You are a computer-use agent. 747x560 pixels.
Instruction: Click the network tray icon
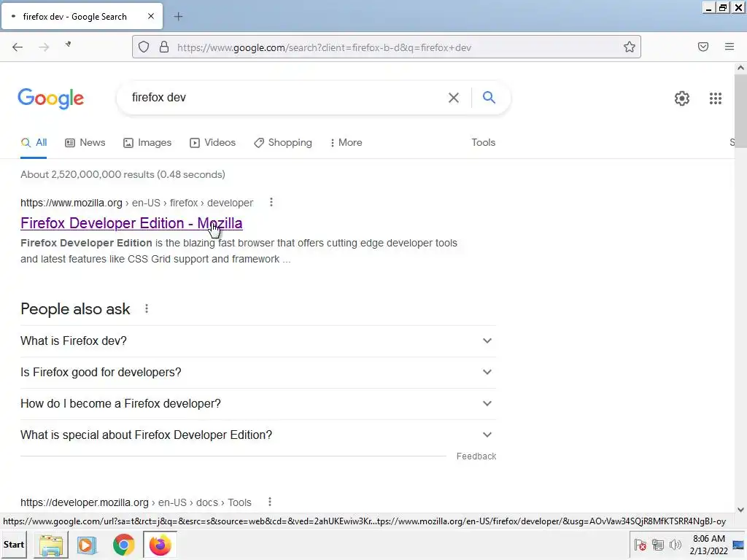point(658,545)
